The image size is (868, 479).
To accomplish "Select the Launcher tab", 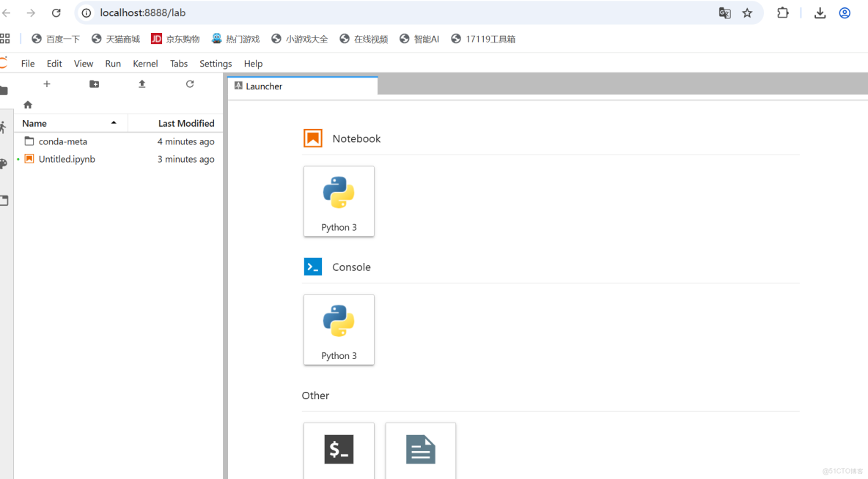I will (303, 86).
